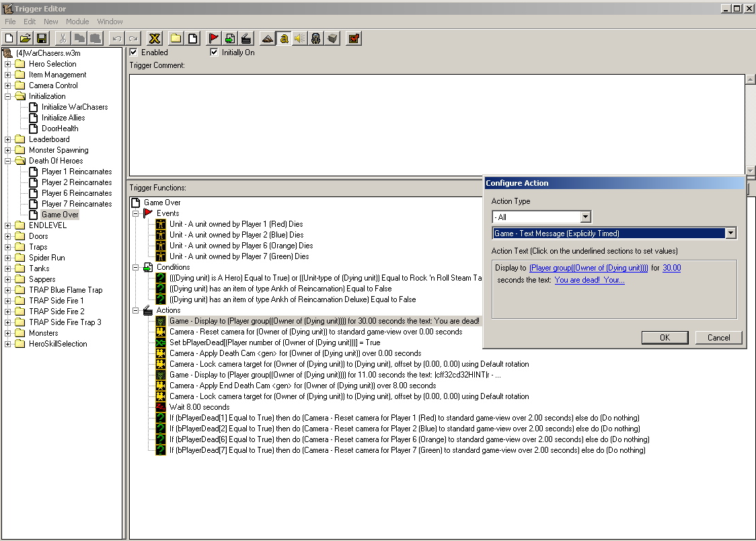Screen dimensions: 756x541
Task: Confirm the action with OK button
Action: (x=665, y=338)
